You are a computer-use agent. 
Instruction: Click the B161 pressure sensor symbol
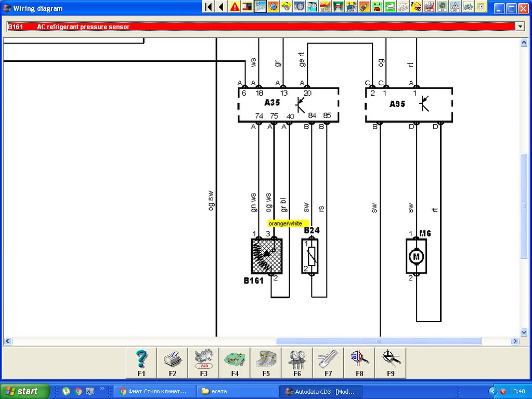[x=267, y=256]
